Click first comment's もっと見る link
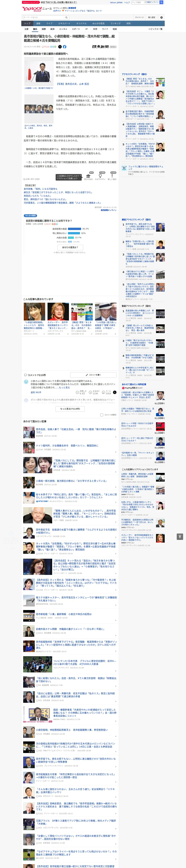This screenshot has width=186, height=868. click(x=65, y=388)
